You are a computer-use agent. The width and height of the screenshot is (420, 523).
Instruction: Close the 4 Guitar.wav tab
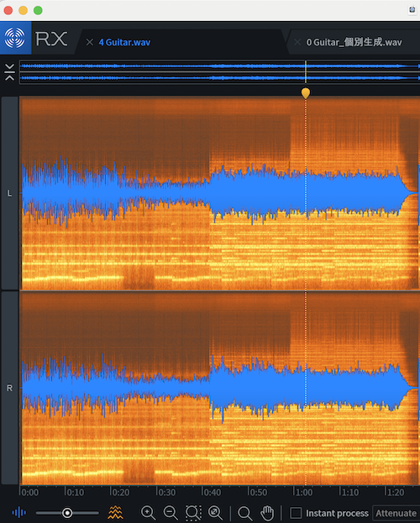coord(90,42)
